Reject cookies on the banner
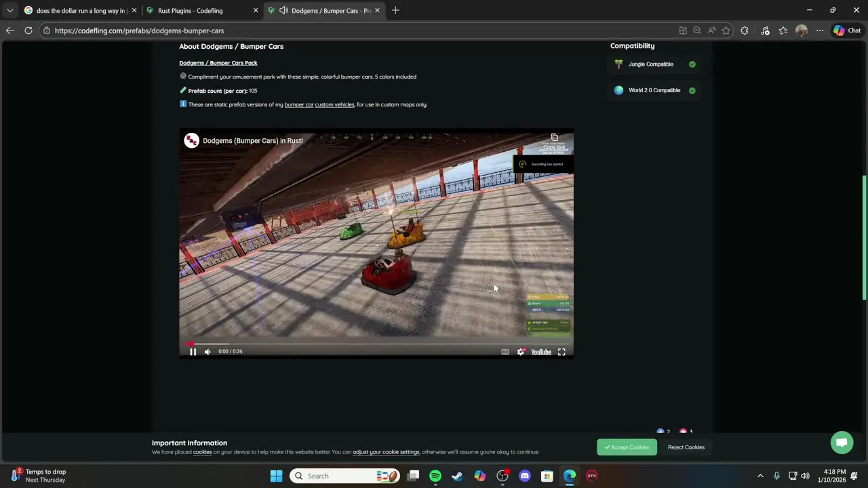Image resolution: width=868 pixels, height=488 pixels. click(x=686, y=447)
